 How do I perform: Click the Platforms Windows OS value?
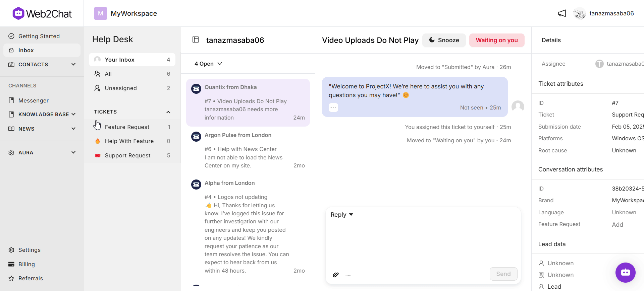pos(628,138)
